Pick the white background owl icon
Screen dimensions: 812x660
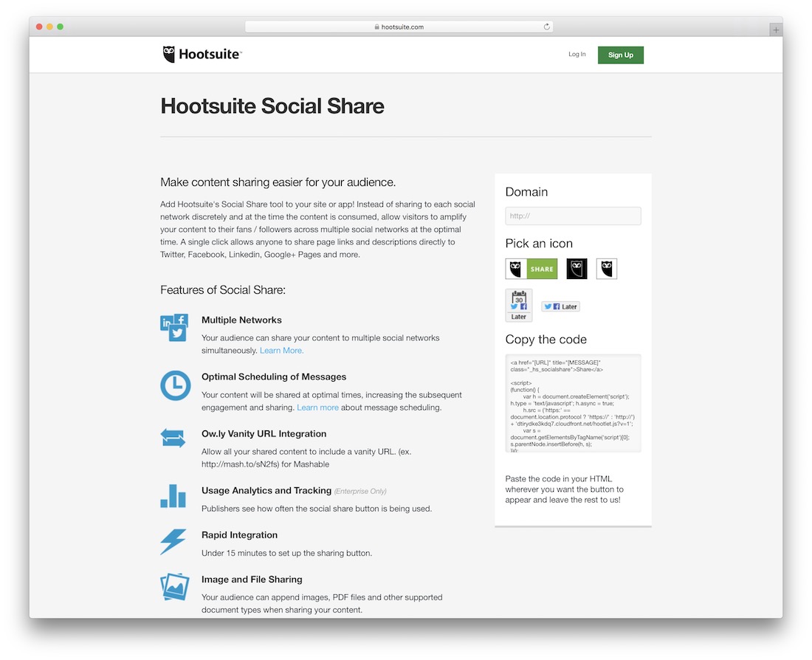tap(606, 269)
